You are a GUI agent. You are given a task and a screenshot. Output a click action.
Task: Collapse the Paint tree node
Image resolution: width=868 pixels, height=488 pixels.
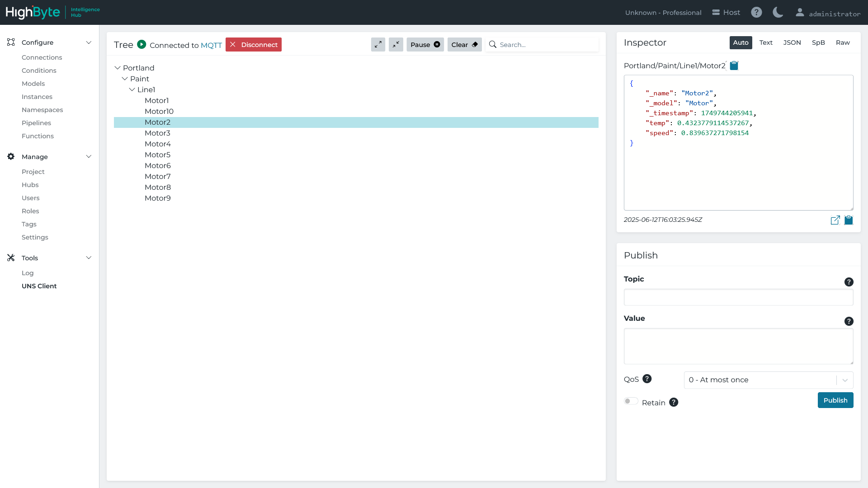pos(125,79)
